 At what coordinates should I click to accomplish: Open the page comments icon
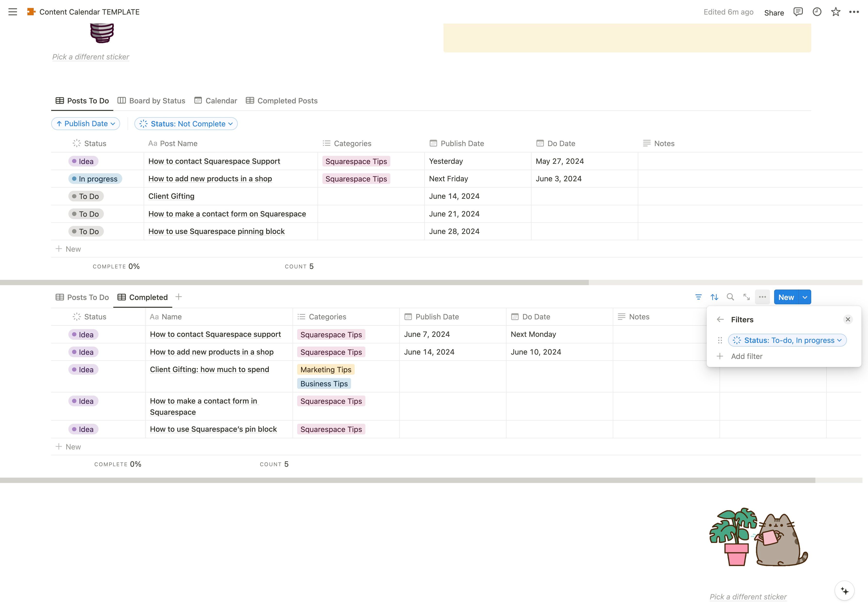798,12
